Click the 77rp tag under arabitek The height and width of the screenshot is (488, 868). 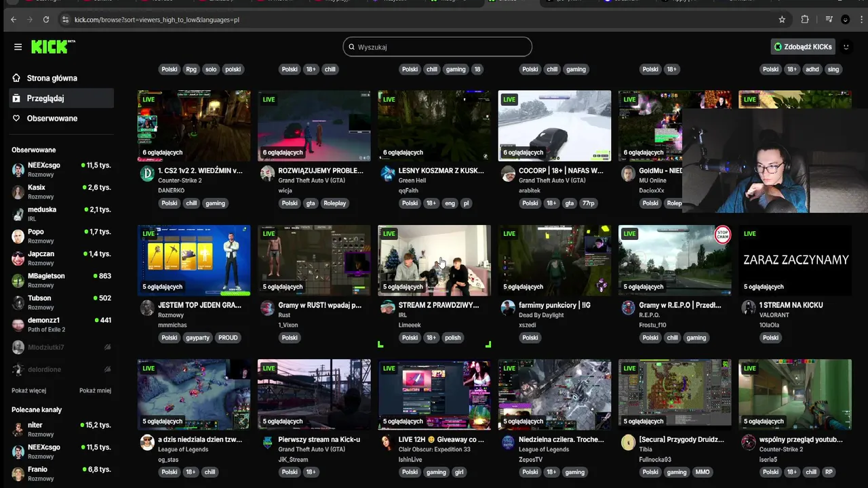pyautogui.click(x=588, y=203)
